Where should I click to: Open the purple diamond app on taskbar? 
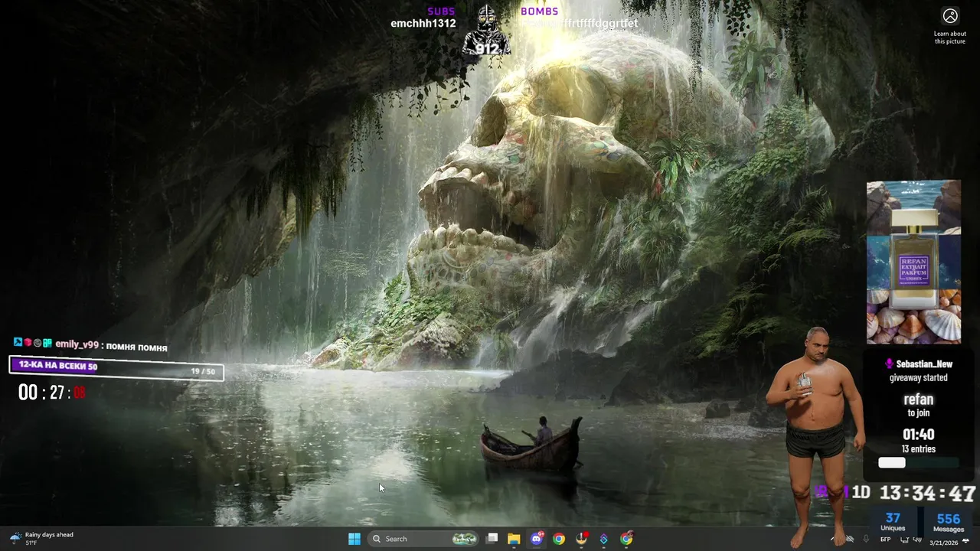(x=604, y=539)
